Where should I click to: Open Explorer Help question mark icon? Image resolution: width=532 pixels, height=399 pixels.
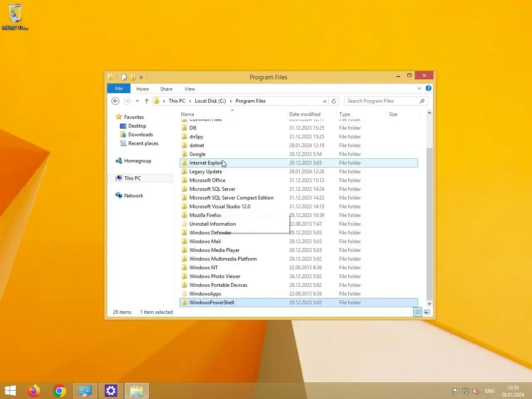tap(429, 88)
